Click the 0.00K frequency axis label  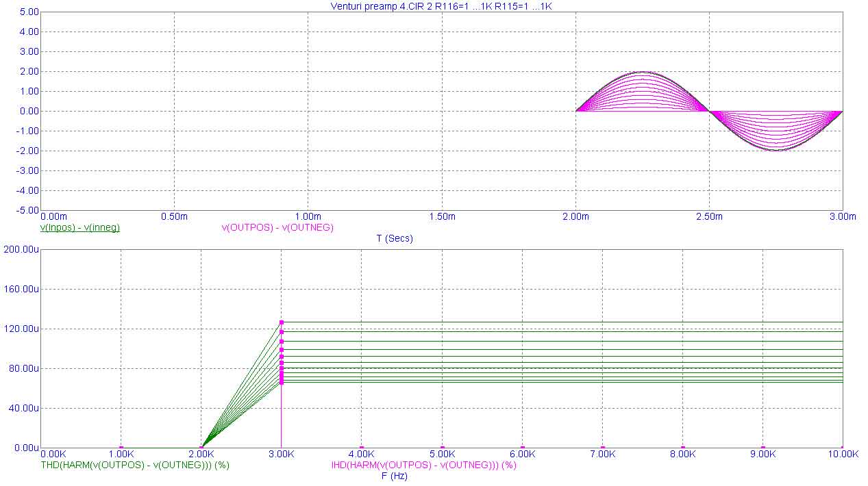coord(54,454)
